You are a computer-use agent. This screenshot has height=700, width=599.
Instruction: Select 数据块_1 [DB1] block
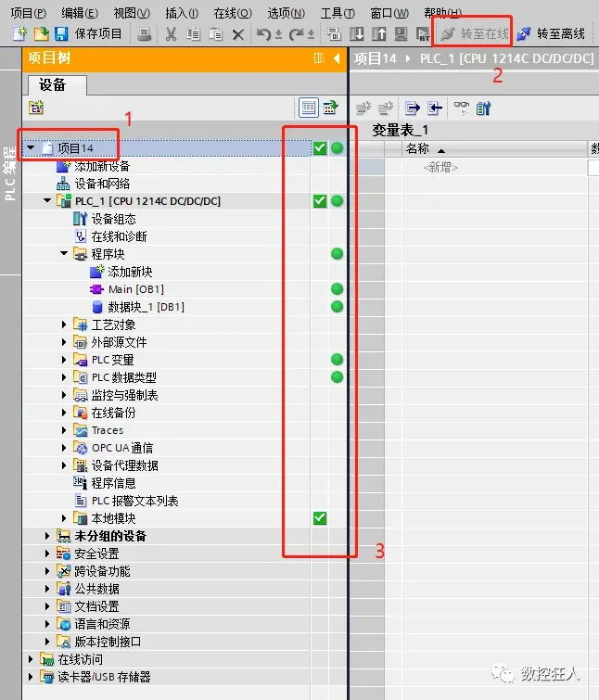point(146,307)
